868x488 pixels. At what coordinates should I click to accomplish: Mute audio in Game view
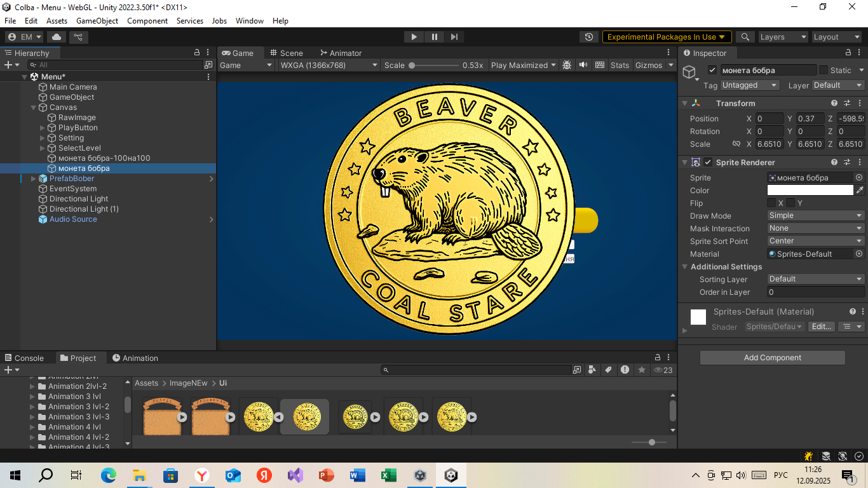[583, 65]
